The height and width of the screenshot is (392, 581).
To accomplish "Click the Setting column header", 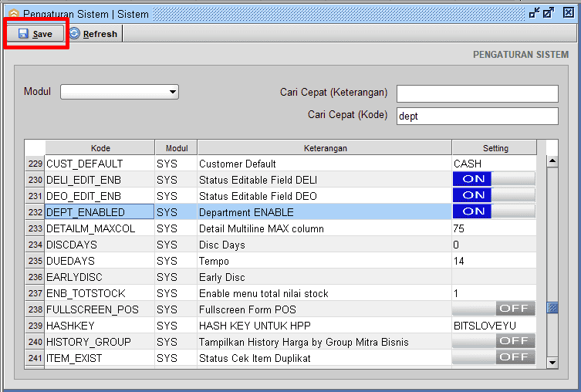I will click(495, 148).
